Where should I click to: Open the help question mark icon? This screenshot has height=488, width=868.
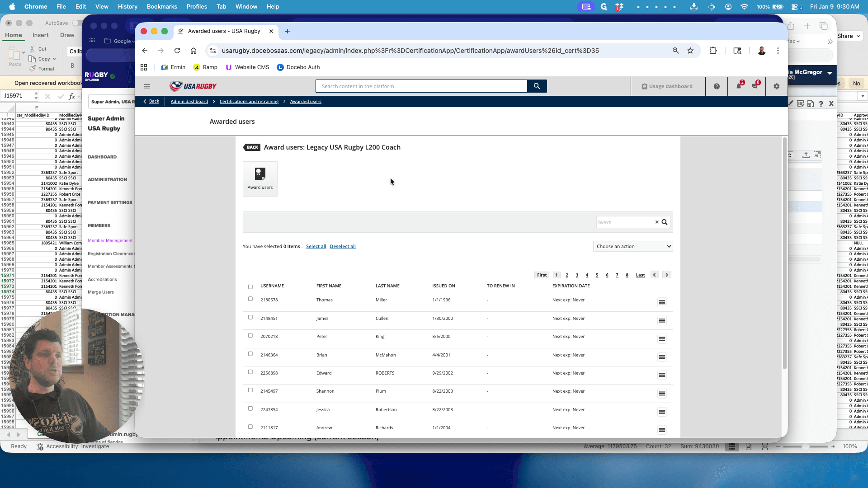pyautogui.click(x=717, y=86)
